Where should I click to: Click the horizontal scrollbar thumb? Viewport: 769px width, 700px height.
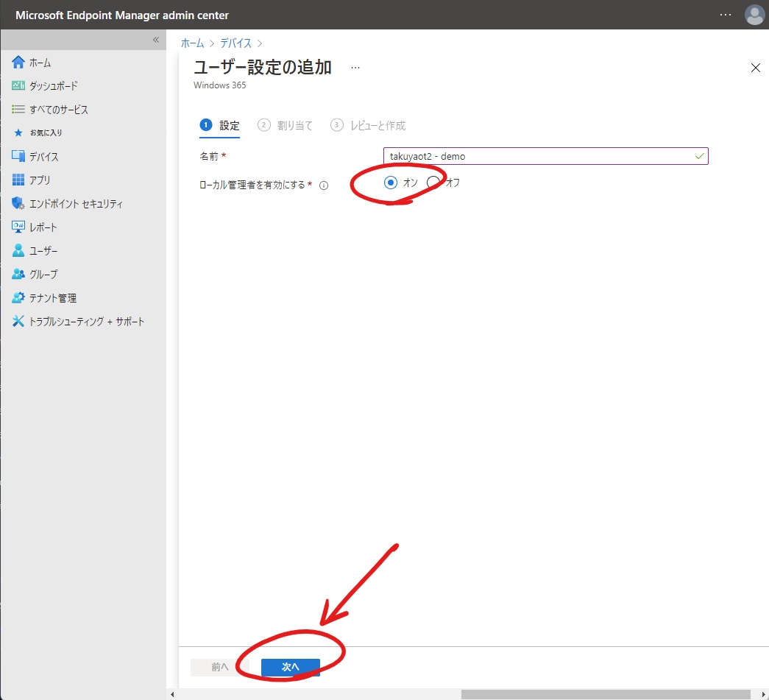(606, 694)
